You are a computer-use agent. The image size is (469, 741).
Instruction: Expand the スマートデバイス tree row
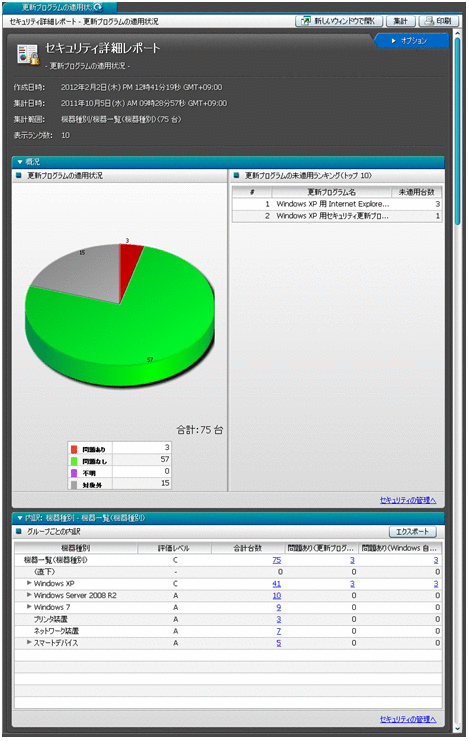click(x=29, y=642)
